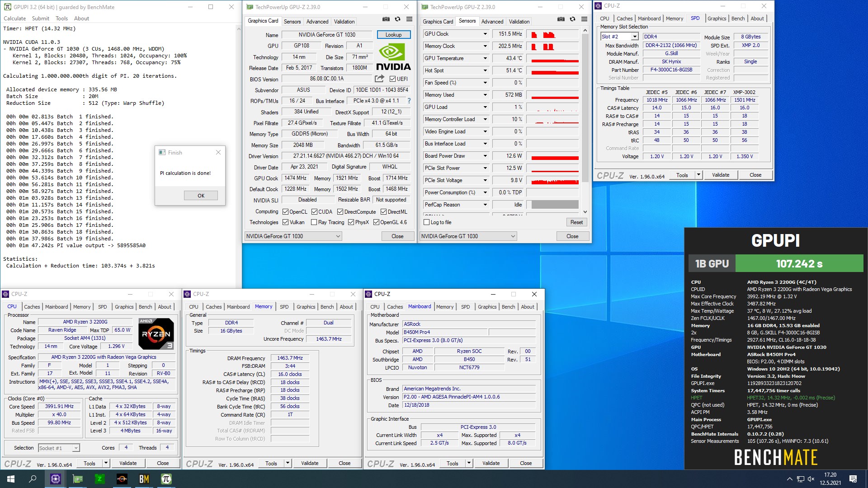Click BIOS share/export arrow icon
This screenshot has height=488, width=868.
click(x=379, y=79)
